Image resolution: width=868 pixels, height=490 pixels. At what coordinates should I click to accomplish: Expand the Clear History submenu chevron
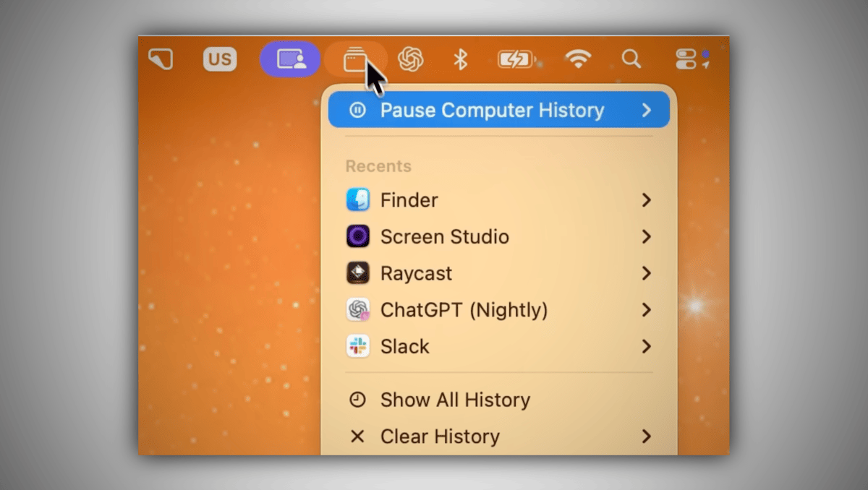[647, 437]
